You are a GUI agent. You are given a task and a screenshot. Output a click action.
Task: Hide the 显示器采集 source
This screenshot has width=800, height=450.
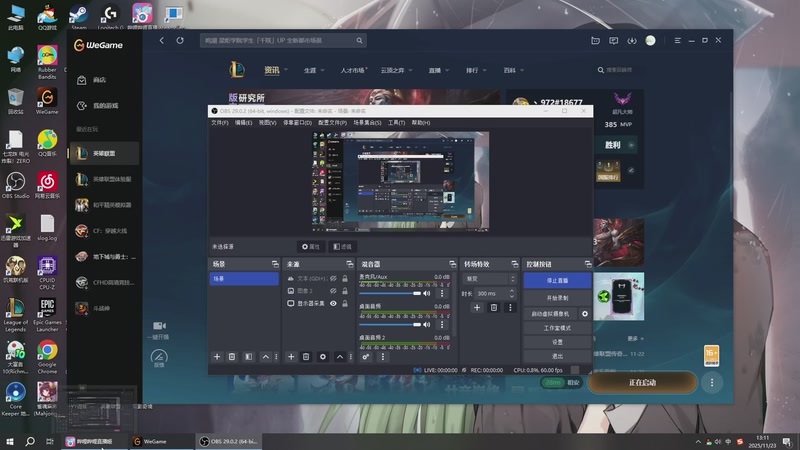click(x=333, y=304)
